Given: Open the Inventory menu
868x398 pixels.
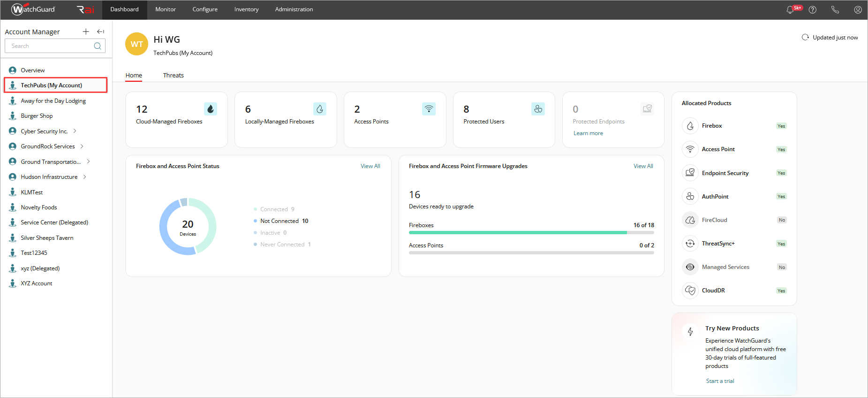Looking at the screenshot, I should 246,9.
